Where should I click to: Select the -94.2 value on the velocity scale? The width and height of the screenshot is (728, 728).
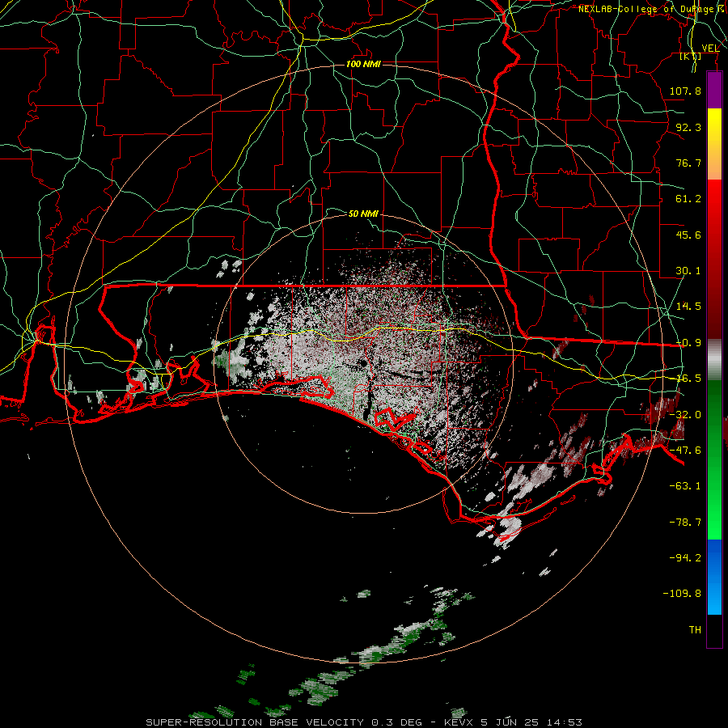[685, 558]
